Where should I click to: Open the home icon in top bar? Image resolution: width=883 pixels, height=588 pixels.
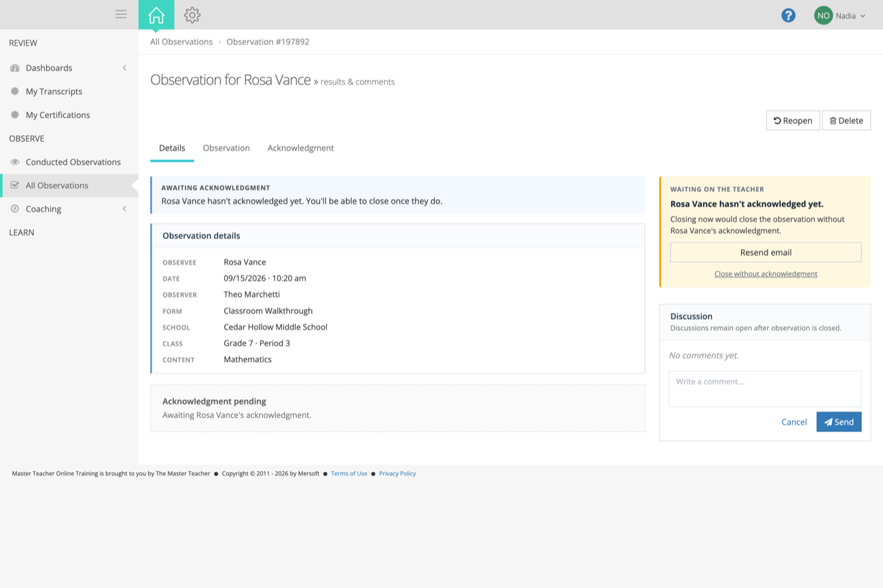(156, 15)
